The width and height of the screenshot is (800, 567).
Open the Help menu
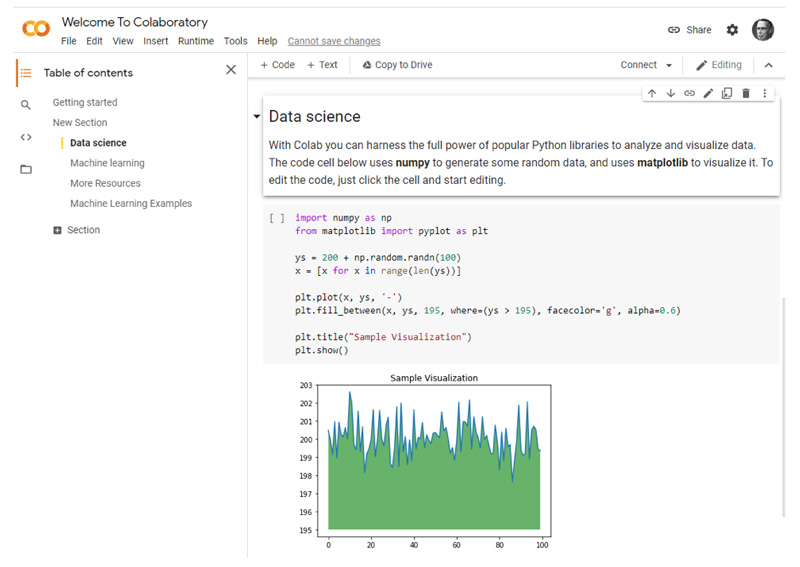tap(267, 41)
